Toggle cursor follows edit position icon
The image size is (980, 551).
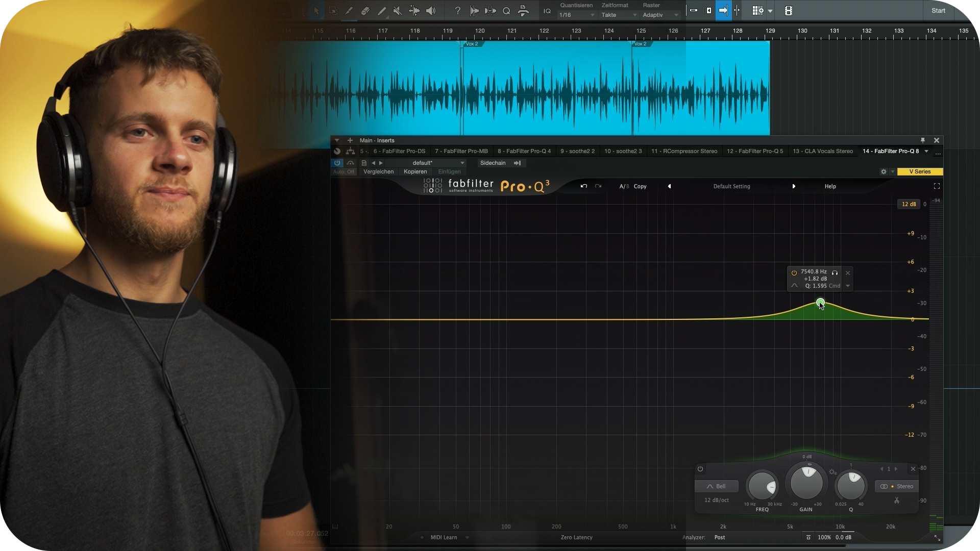[737, 11]
